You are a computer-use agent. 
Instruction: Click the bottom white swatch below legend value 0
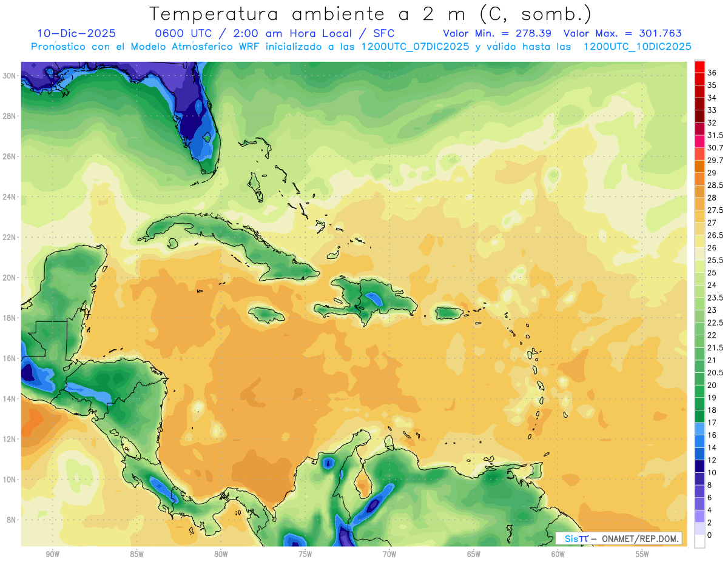[x=699, y=541]
